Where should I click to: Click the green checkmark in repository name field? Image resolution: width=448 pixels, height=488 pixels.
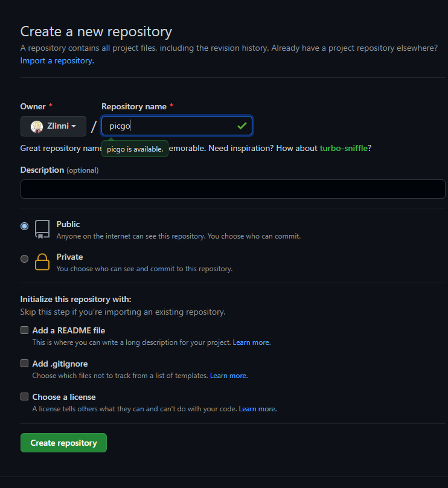pos(242,126)
